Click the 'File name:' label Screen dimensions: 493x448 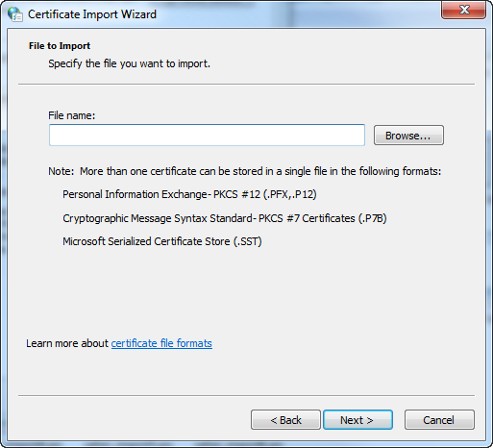point(72,115)
